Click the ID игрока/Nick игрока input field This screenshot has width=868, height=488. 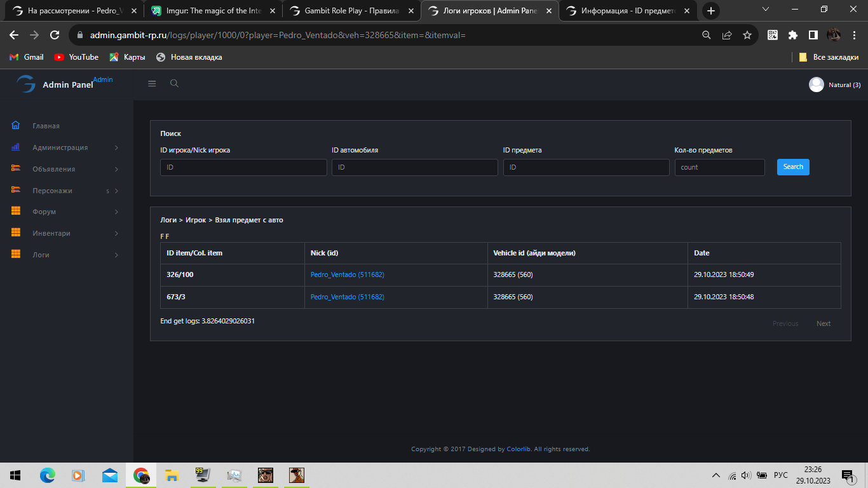[243, 167]
